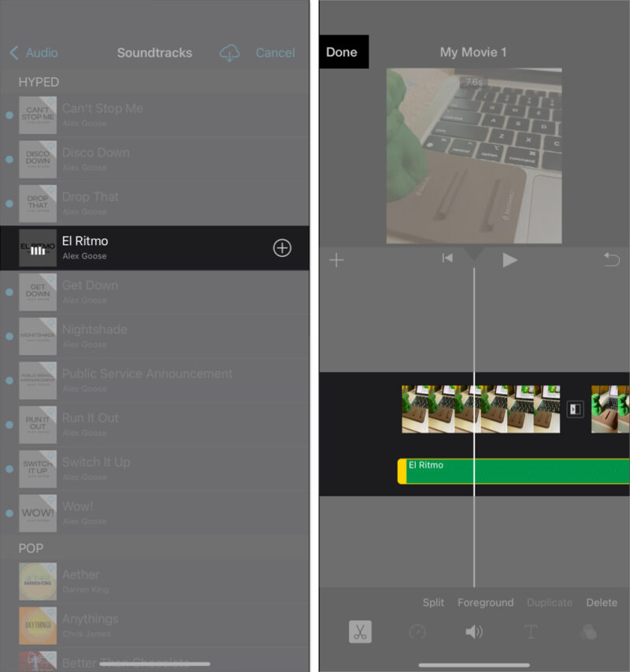630x672 pixels.
Task: Tap the cloud download icon near Cancel
Action: click(x=228, y=52)
